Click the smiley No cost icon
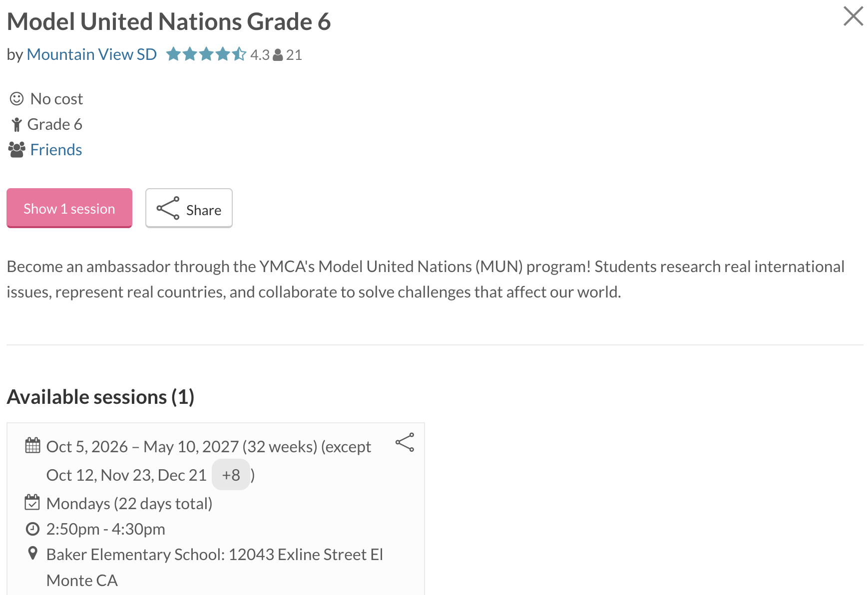This screenshot has height=595, width=868. (16, 99)
